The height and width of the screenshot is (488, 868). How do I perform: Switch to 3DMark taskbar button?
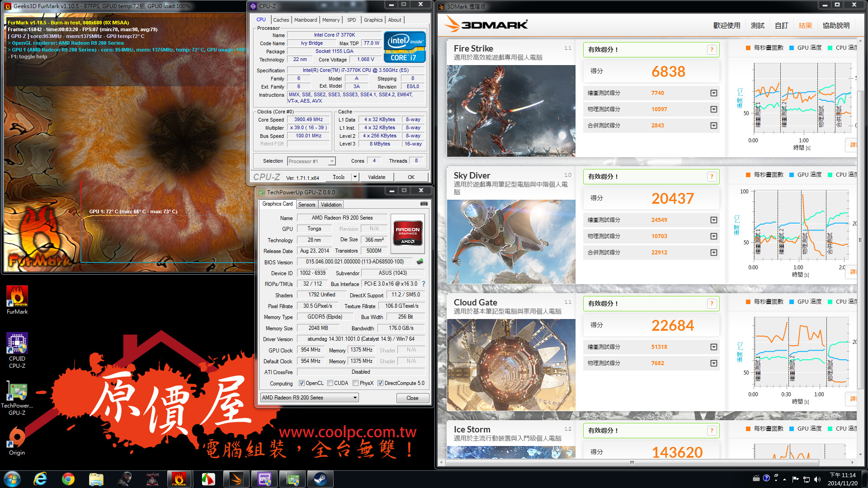(x=236, y=479)
